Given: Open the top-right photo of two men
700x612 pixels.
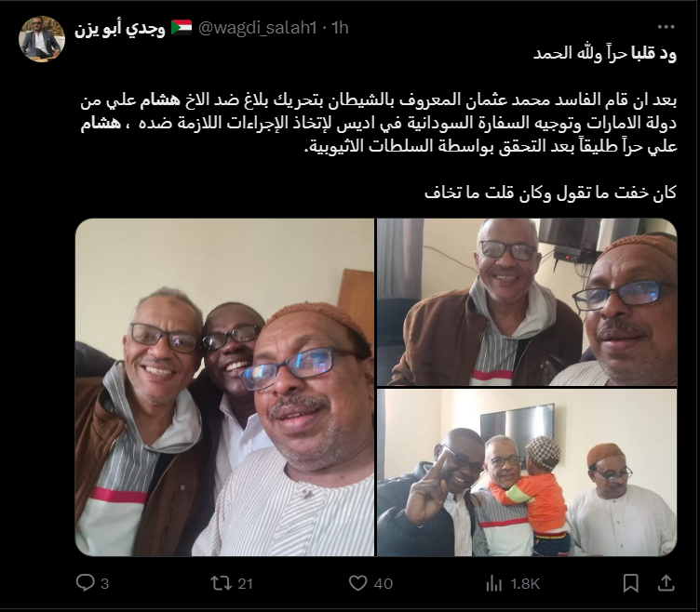Looking at the screenshot, I should 527,302.
